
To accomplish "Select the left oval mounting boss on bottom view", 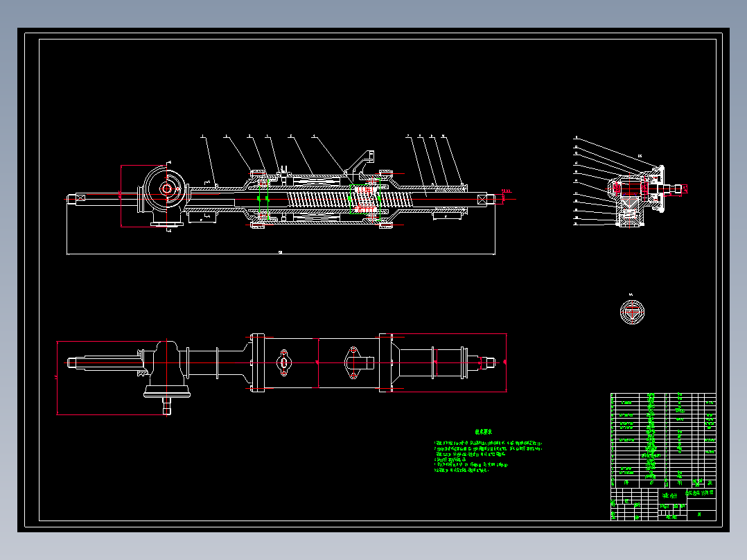I will (283, 362).
